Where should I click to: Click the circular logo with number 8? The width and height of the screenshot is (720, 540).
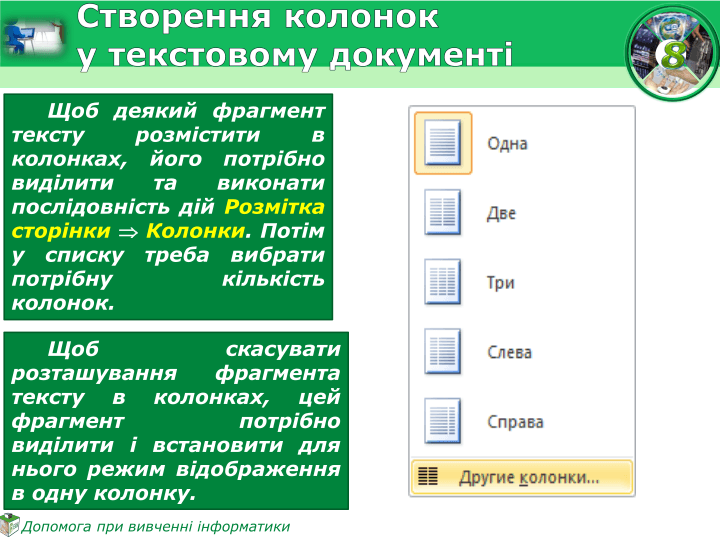click(x=673, y=53)
